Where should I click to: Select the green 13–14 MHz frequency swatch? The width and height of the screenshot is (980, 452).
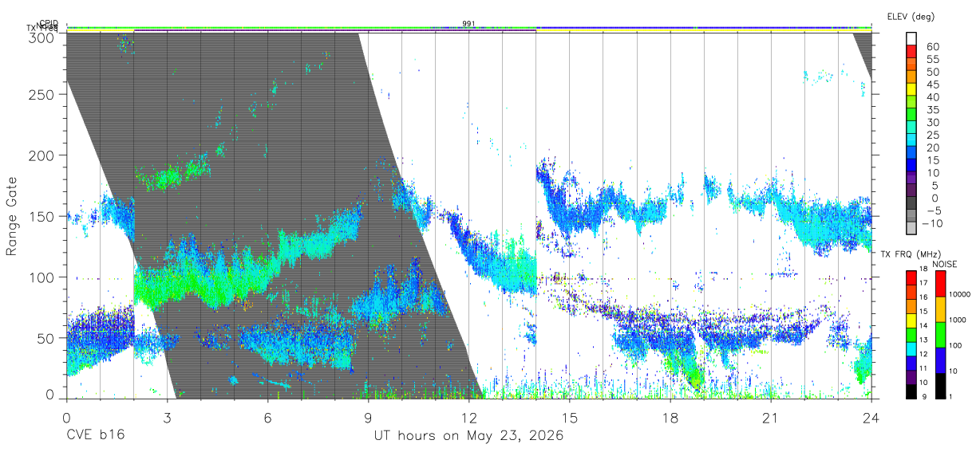(911, 335)
